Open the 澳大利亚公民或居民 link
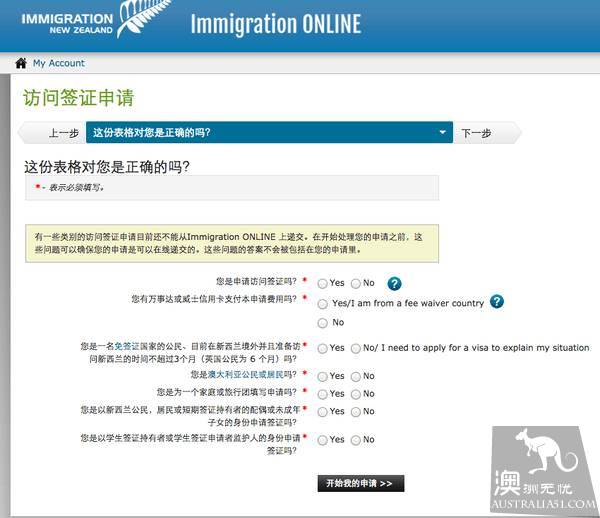 pyautogui.click(x=246, y=375)
